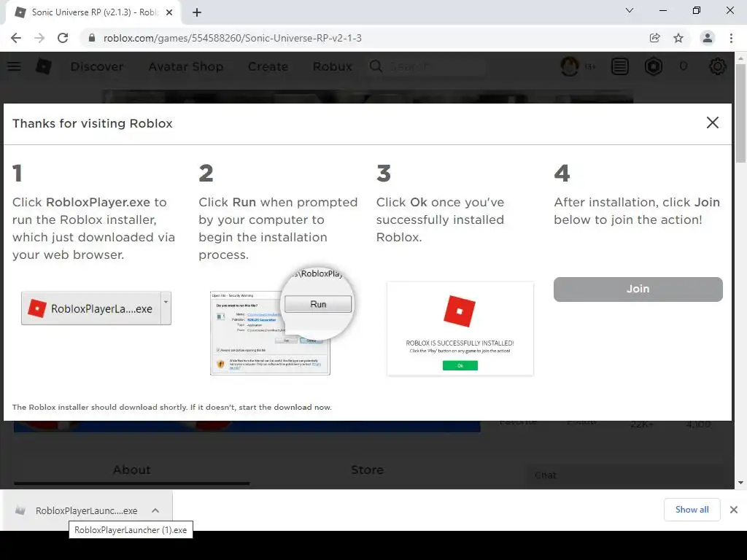The height and width of the screenshot is (560, 747).
Task: Reload the current Roblox page
Action: (x=63, y=38)
